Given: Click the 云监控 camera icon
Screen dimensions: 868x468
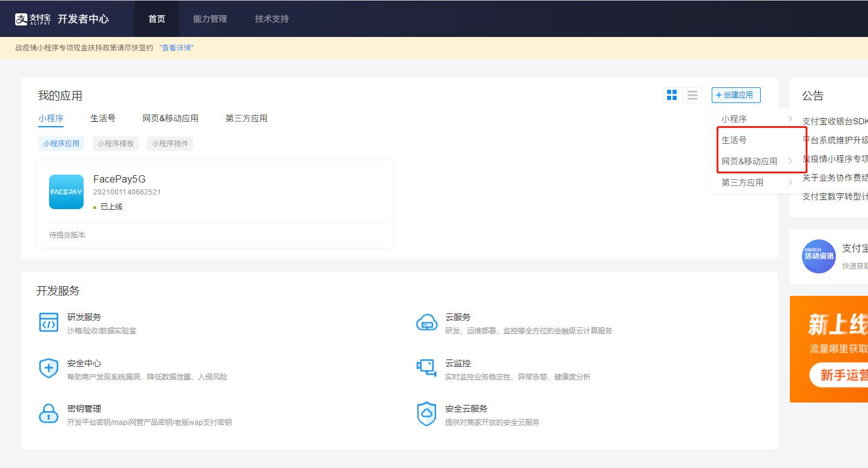Looking at the screenshot, I should [426, 368].
